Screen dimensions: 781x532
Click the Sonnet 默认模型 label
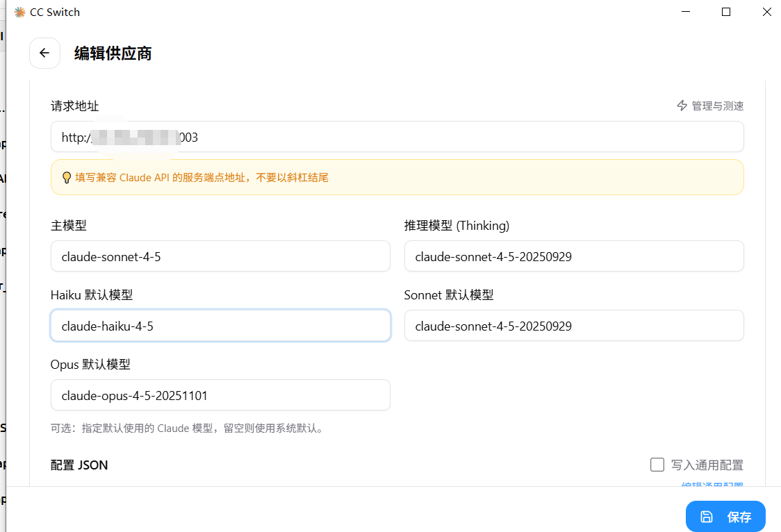point(449,295)
